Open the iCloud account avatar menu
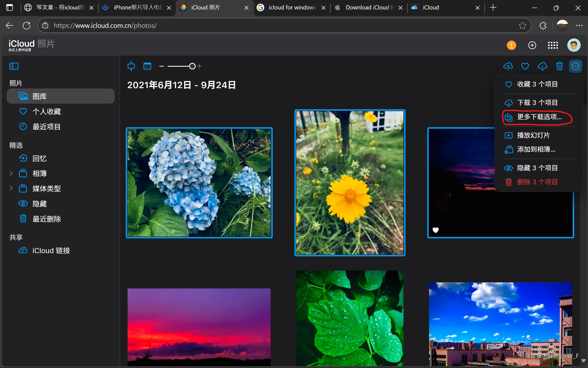The height and width of the screenshot is (368, 588). (574, 45)
